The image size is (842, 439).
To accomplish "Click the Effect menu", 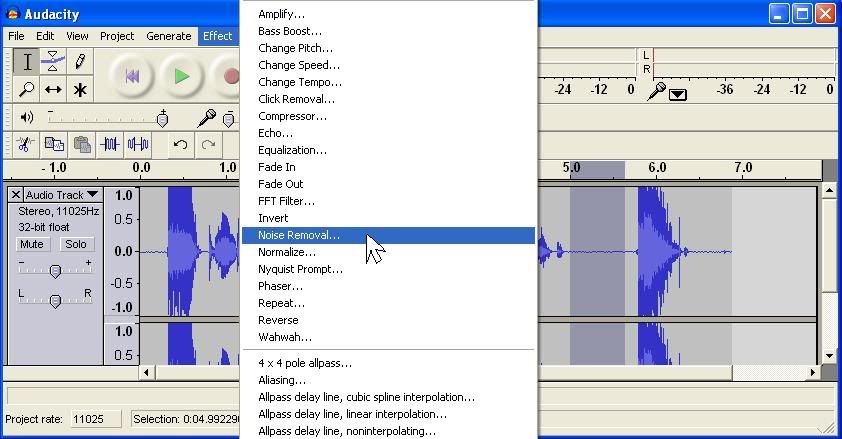I will 217,36.
